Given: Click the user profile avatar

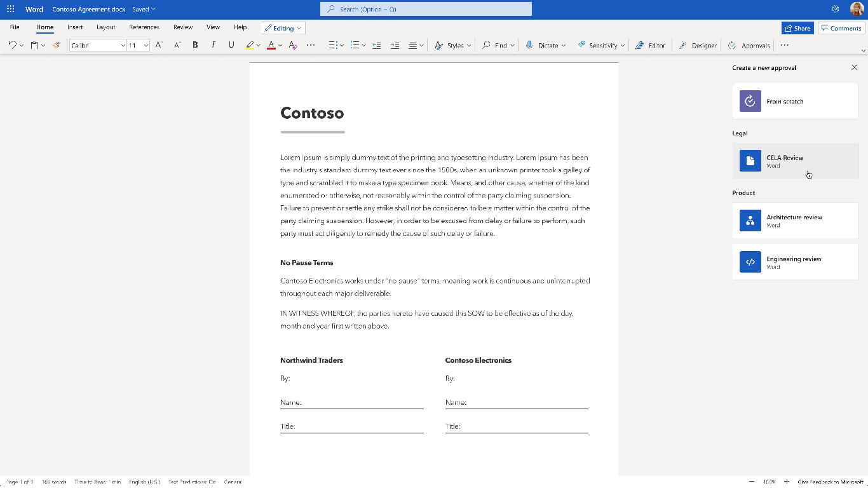Looking at the screenshot, I should 857,9.
